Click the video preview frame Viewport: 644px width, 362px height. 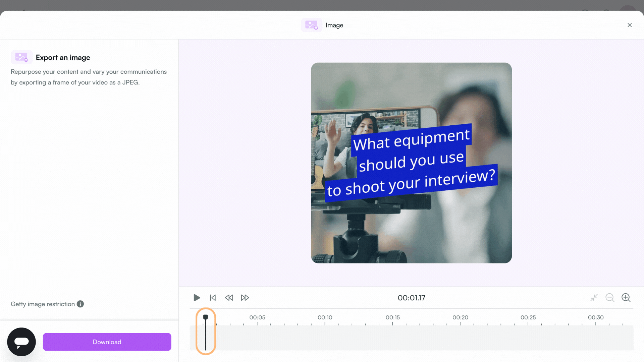(411, 163)
